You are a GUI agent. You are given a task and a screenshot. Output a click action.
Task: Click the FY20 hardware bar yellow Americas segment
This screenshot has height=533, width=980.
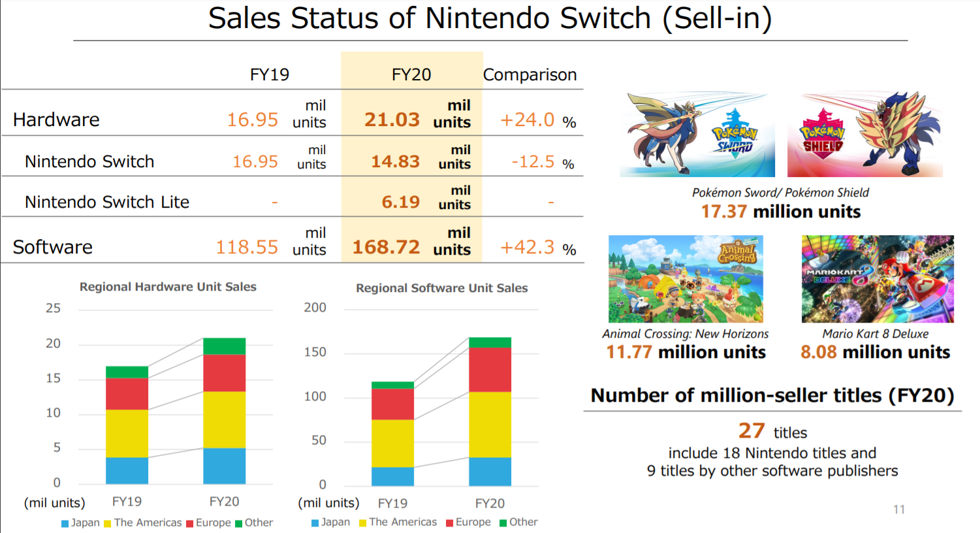tap(224, 419)
